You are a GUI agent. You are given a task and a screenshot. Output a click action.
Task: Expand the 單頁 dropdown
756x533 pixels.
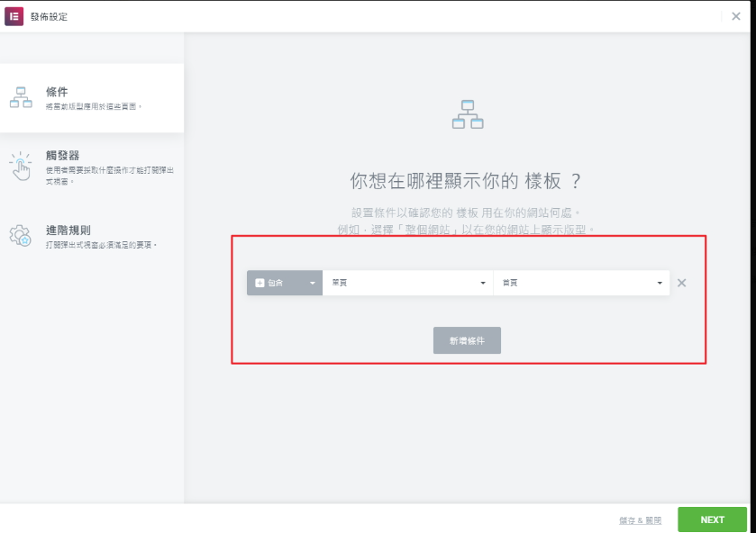483,283
